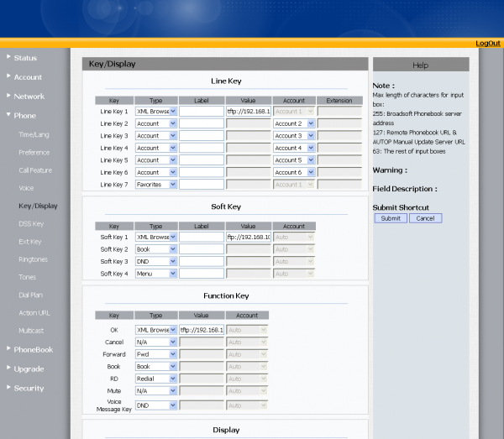This screenshot has height=439, width=504.
Task: Click the LogOut link
Action: click(487, 44)
